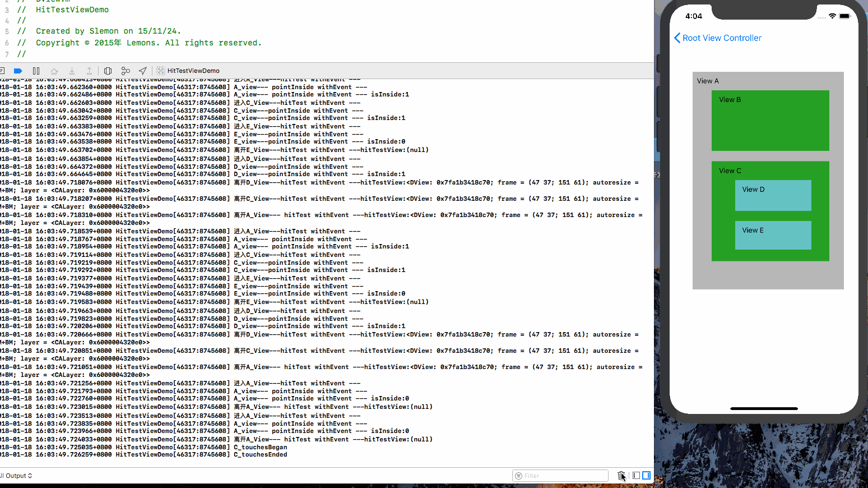
Task: Go back to Root View Controller
Action: (x=717, y=38)
